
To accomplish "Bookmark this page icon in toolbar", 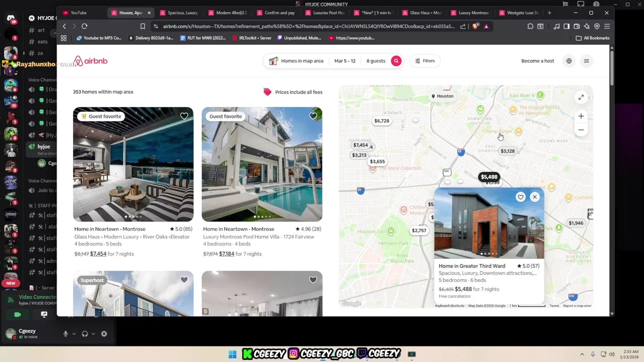I will tap(142, 26).
